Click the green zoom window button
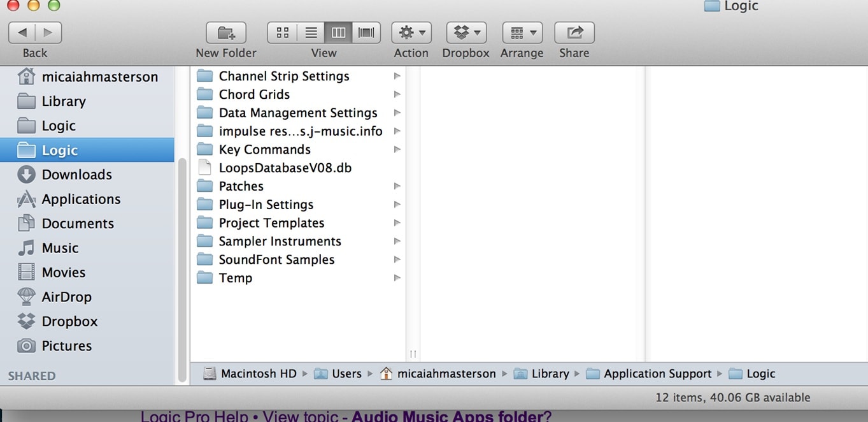 (x=54, y=5)
